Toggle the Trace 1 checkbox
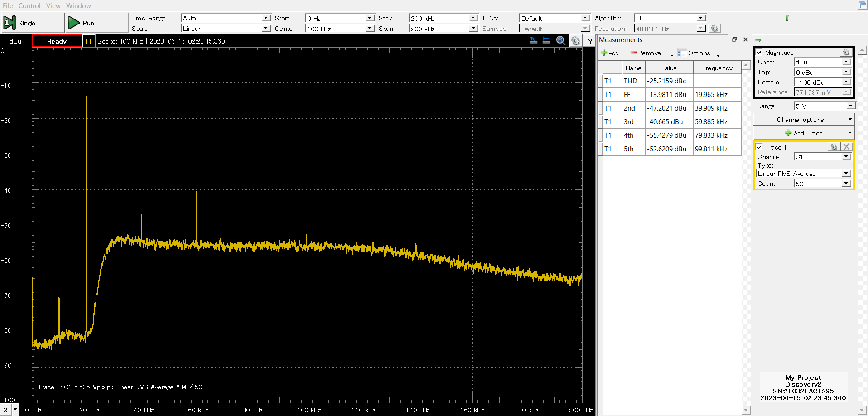This screenshot has height=416, width=868. coord(759,147)
